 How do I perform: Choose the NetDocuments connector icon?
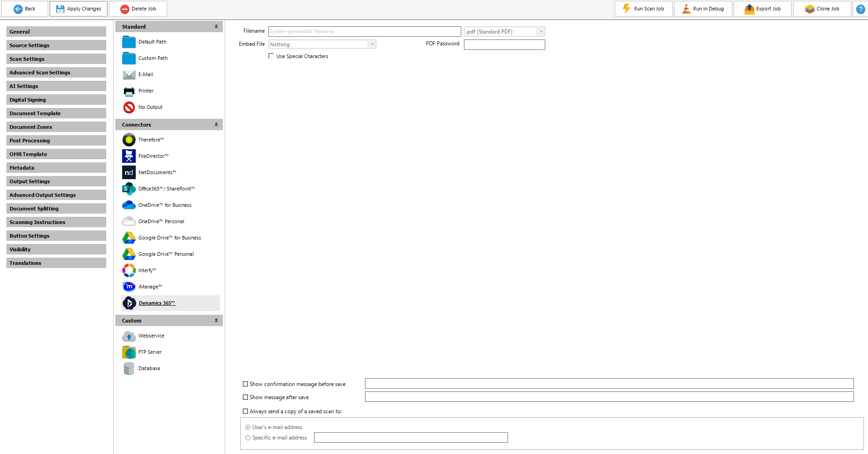pyautogui.click(x=129, y=172)
